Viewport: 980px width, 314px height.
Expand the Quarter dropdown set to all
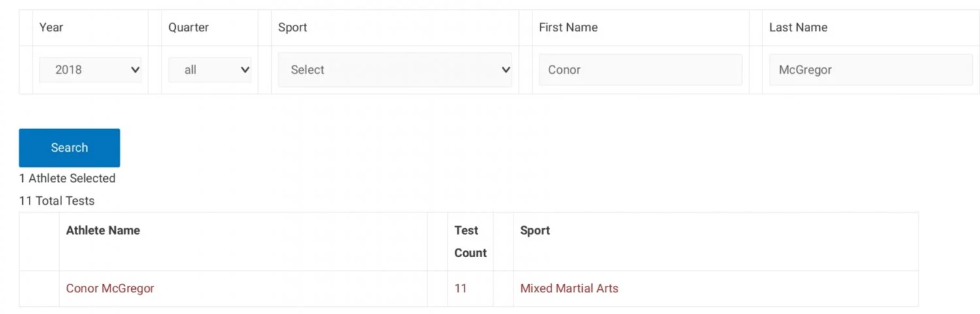coord(209,69)
